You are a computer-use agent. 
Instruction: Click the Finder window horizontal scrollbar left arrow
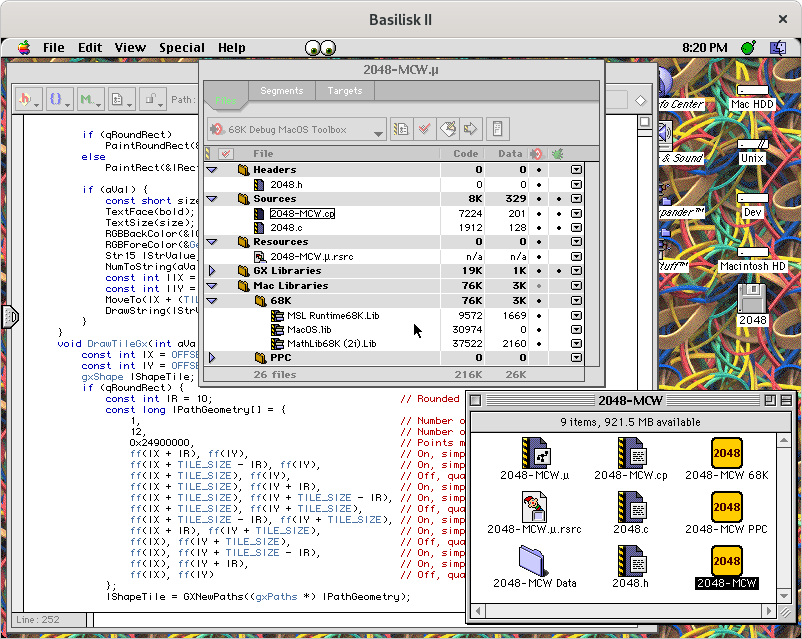(478, 610)
